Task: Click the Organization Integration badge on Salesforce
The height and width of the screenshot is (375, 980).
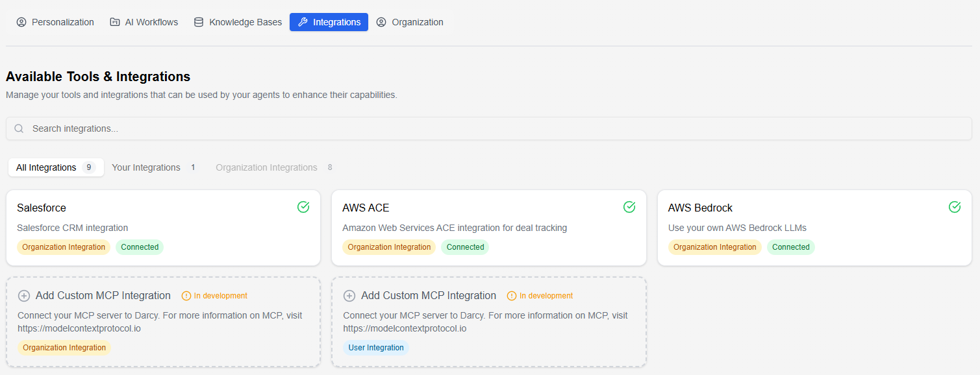Action: (64, 247)
